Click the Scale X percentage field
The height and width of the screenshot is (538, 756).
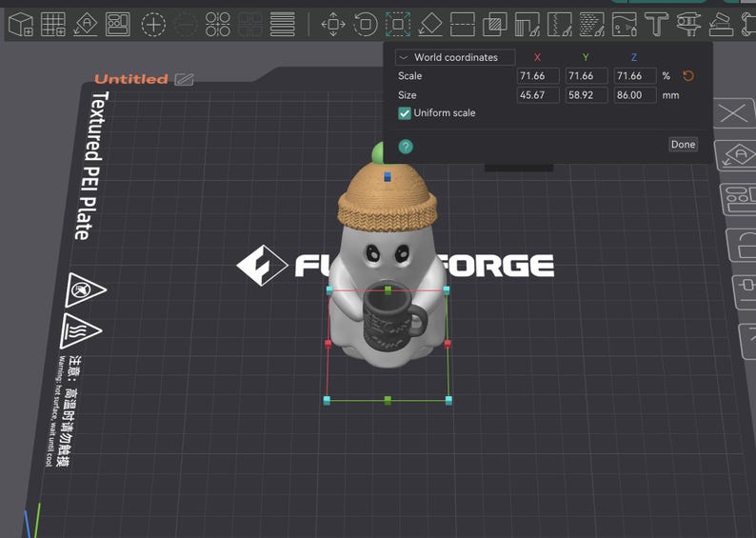538,75
